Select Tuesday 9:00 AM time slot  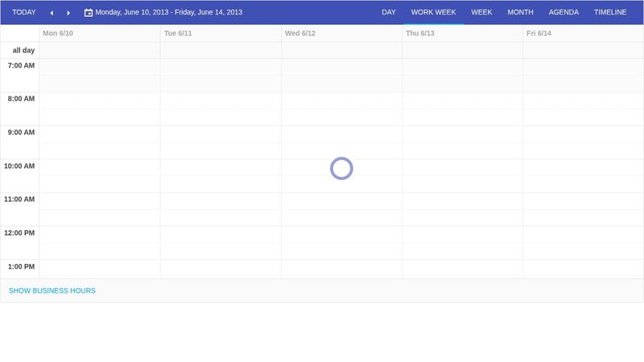[x=221, y=134]
